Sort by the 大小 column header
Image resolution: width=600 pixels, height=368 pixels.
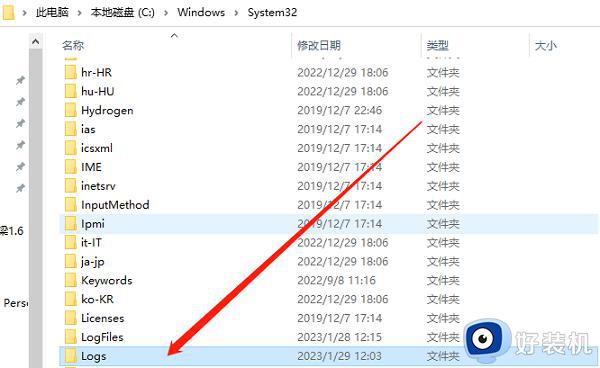pyautogui.click(x=546, y=46)
